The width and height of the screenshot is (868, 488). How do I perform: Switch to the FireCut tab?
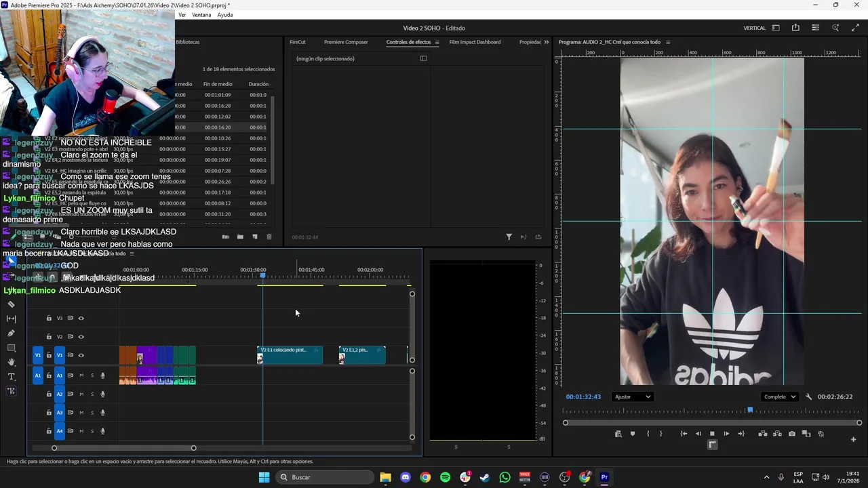(298, 42)
